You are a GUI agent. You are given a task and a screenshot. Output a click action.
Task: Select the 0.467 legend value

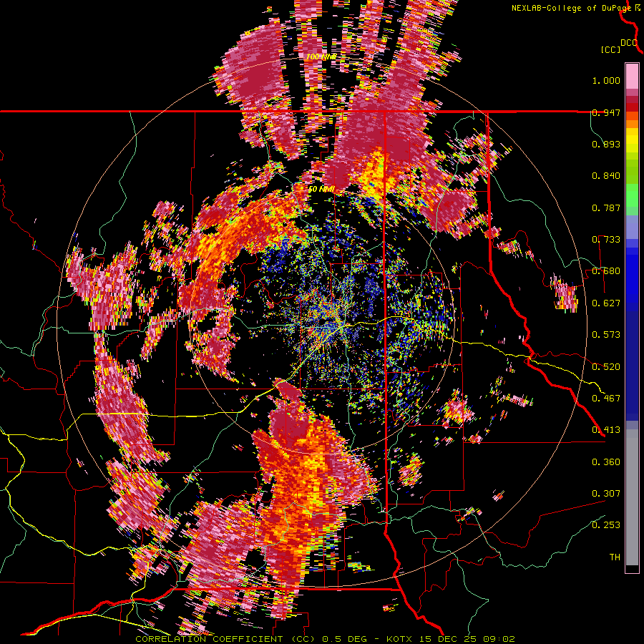click(606, 399)
